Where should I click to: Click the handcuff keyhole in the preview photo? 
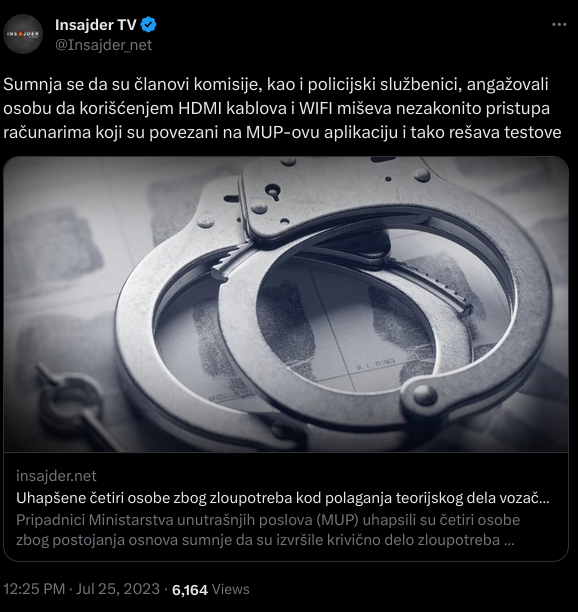pos(273,192)
